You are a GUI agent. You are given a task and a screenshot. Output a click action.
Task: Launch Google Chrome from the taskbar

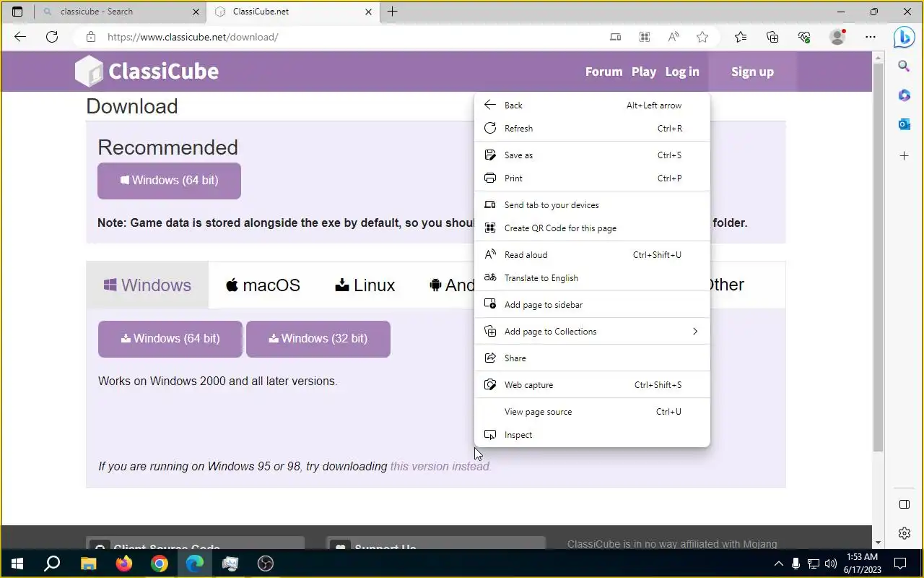pos(160,564)
